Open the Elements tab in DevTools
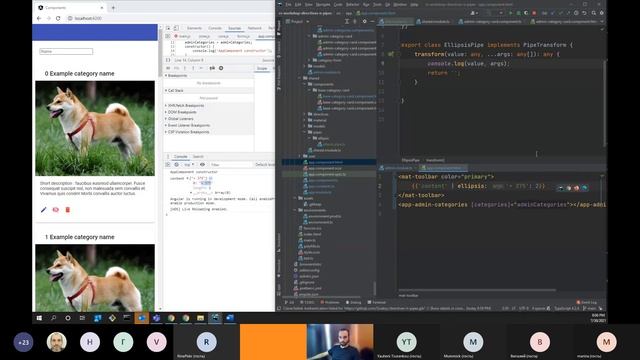This screenshot has height=360, width=640. [x=194, y=28]
